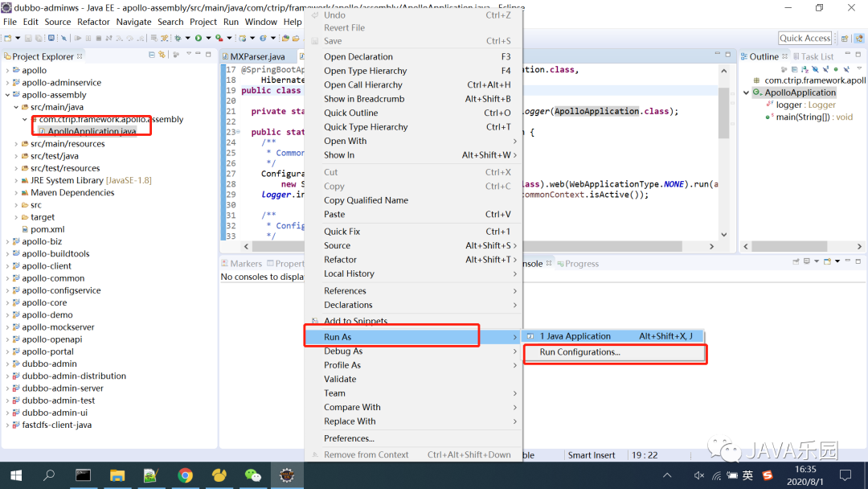Open the Windows Start menu
Image resolution: width=868 pixels, height=489 pixels.
[x=16, y=475]
